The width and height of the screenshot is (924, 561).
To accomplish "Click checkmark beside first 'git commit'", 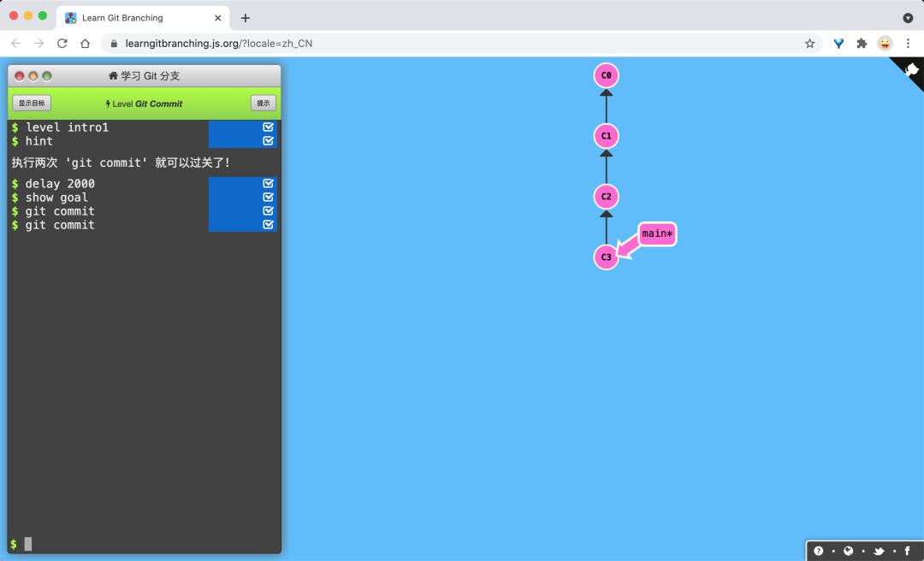I will point(268,210).
